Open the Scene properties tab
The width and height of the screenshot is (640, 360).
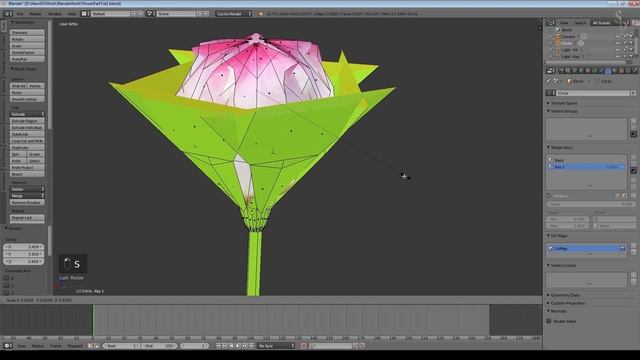click(x=575, y=71)
